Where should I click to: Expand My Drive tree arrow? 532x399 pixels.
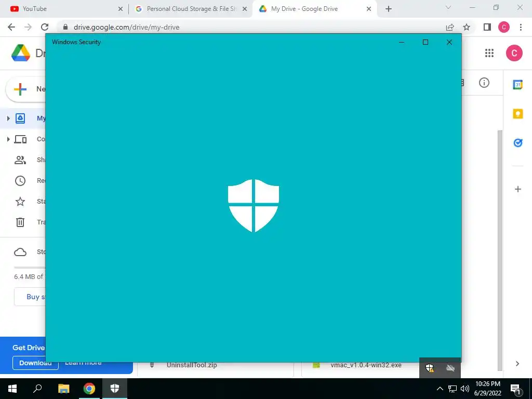tap(8, 118)
